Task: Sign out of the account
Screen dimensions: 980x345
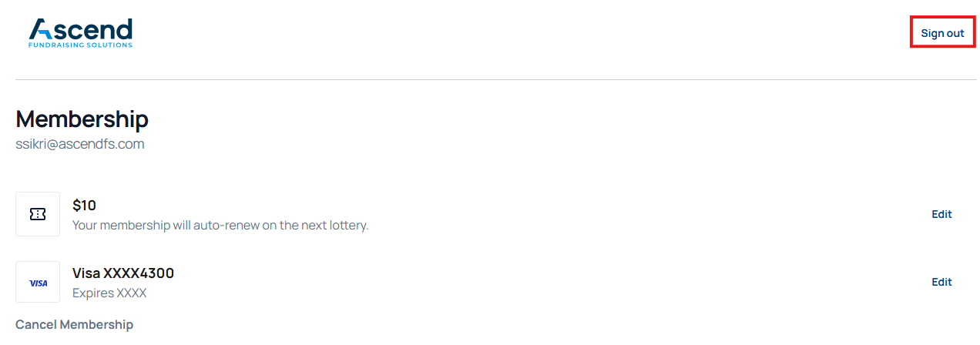Action: [942, 33]
